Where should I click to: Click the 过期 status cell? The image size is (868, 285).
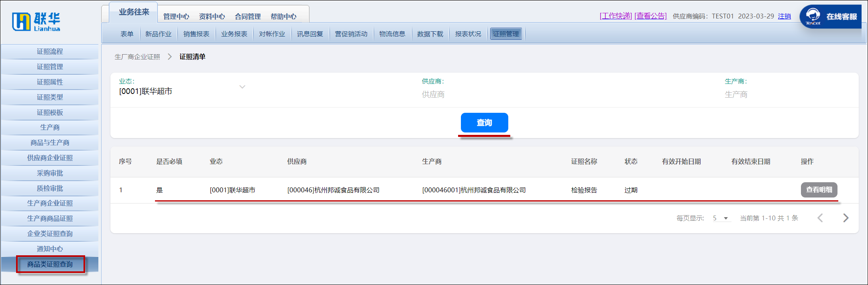[631, 190]
